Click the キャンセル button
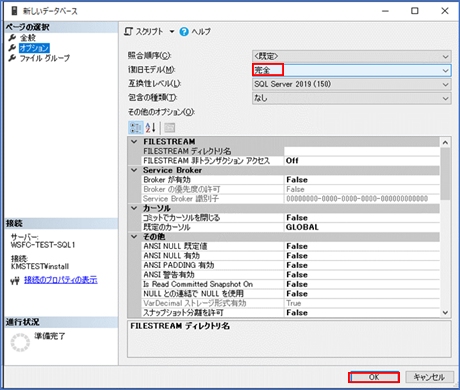 point(429,377)
